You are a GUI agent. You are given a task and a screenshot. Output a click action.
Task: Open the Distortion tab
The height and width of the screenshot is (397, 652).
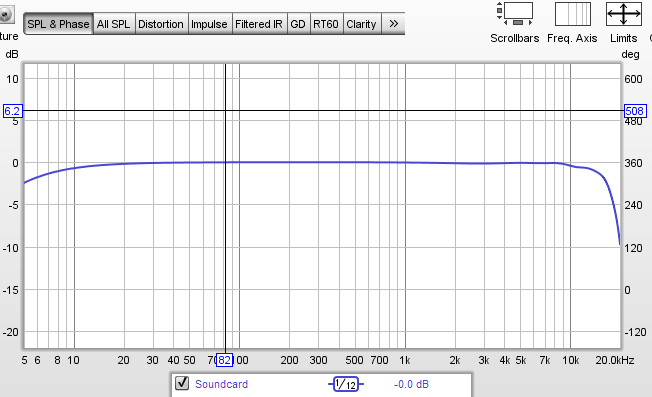pyautogui.click(x=161, y=24)
